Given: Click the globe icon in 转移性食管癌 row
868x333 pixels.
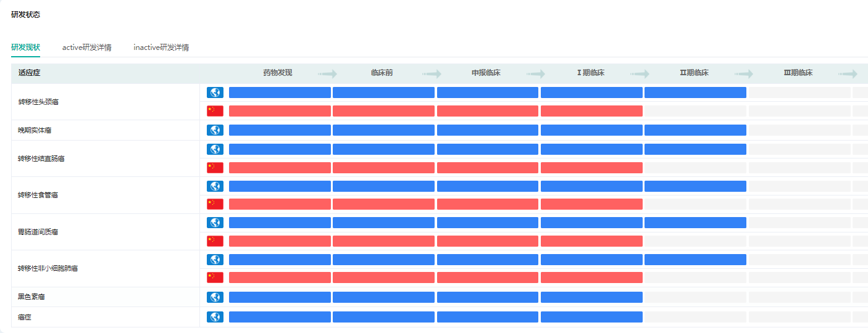Looking at the screenshot, I should 215,186.
